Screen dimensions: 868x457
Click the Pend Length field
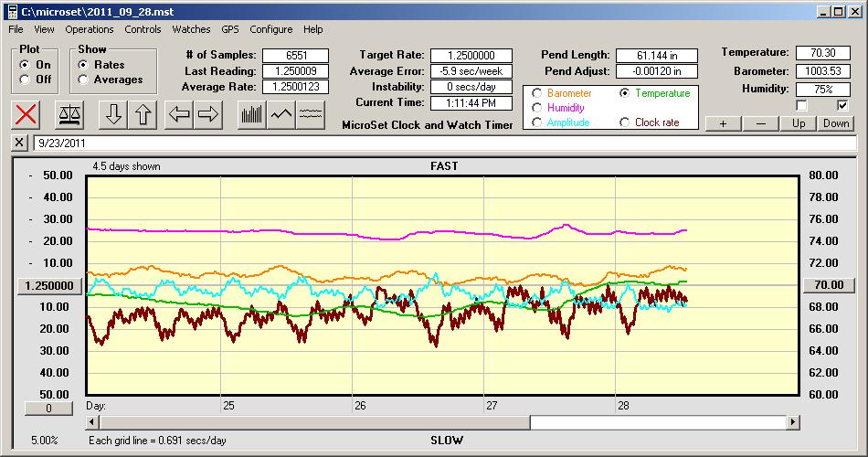coord(657,56)
